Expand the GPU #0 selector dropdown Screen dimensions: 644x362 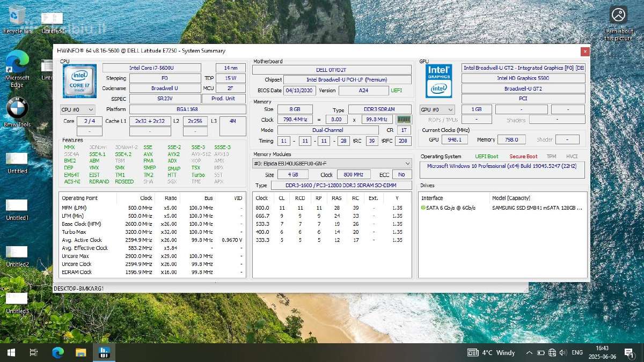pyautogui.click(x=437, y=109)
